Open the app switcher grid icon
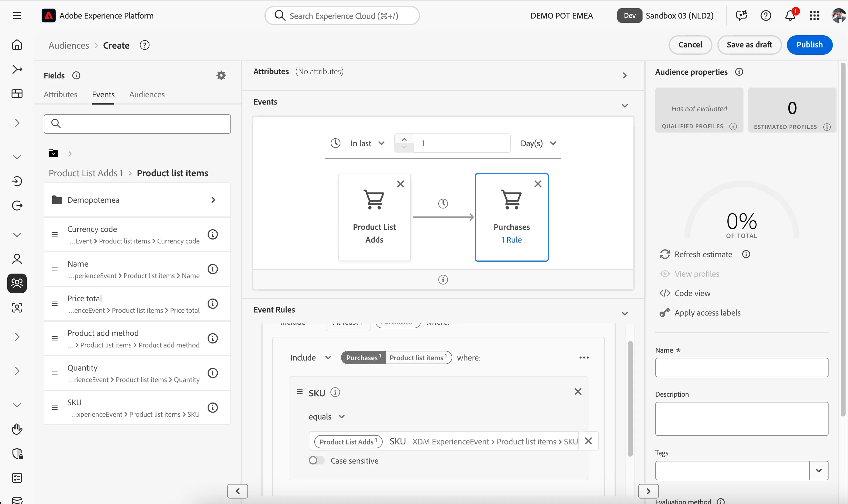This screenshot has width=848, height=504. click(814, 16)
